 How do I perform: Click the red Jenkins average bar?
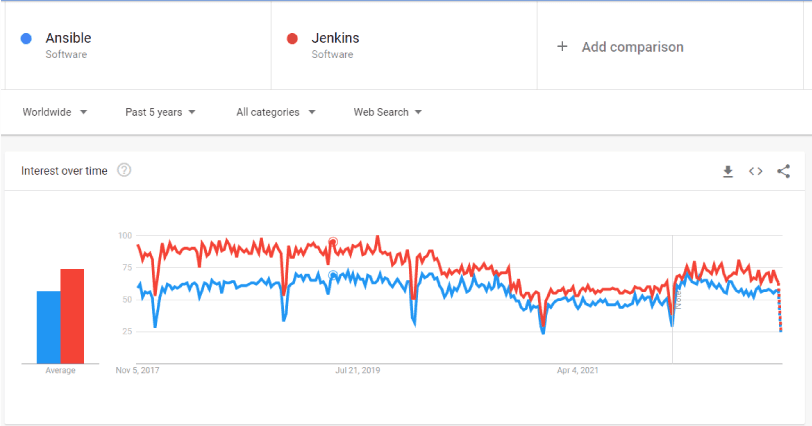click(x=72, y=316)
